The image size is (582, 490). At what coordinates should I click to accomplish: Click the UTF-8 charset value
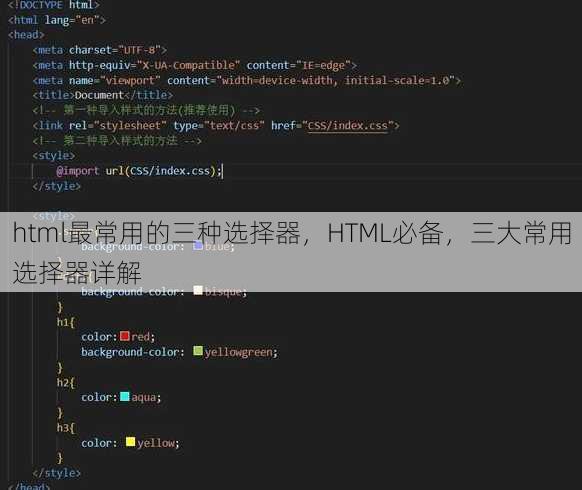pos(140,50)
